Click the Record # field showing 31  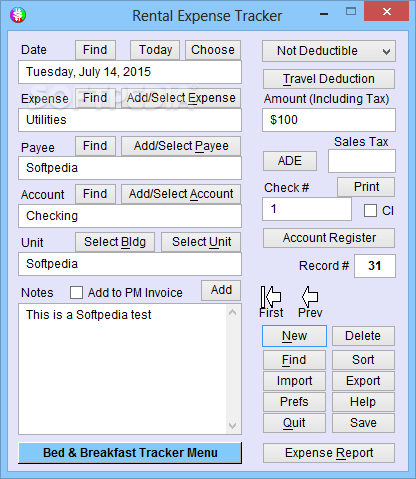[375, 266]
